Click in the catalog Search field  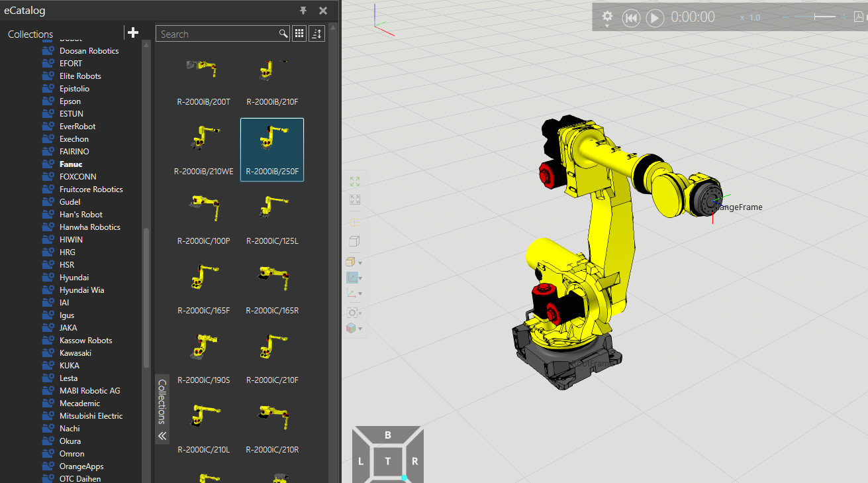click(x=217, y=34)
